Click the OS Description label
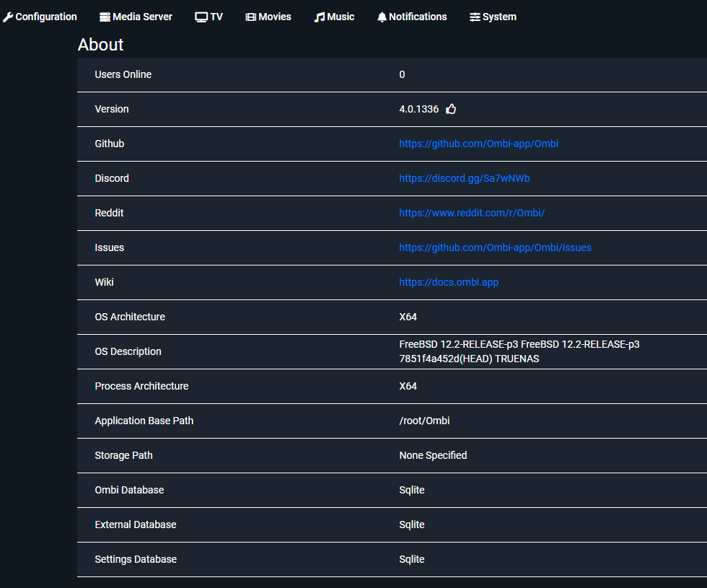The width and height of the screenshot is (707, 588). tap(128, 352)
